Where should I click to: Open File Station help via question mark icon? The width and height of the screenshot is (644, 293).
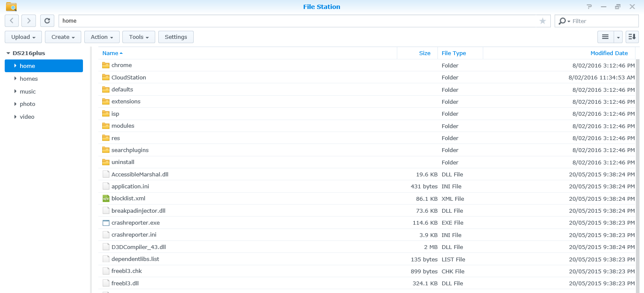tap(589, 6)
